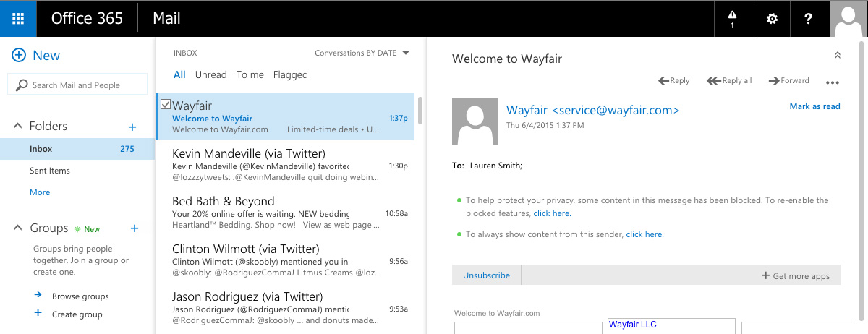
Task: Click the Forward arrow icon
Action: point(774,81)
